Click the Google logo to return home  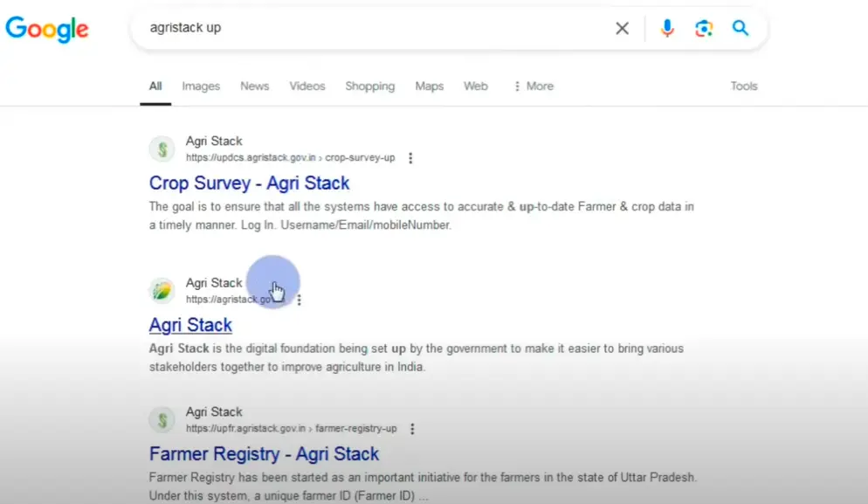[x=46, y=29]
